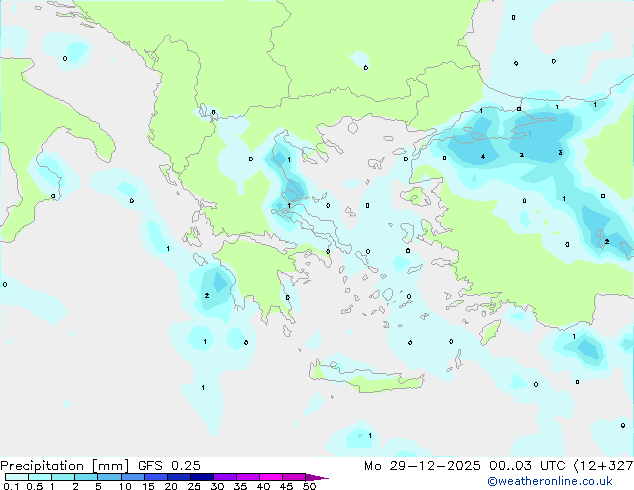Click the 'GFS 0.25' model label
The width and height of the screenshot is (634, 490).
tap(169, 466)
